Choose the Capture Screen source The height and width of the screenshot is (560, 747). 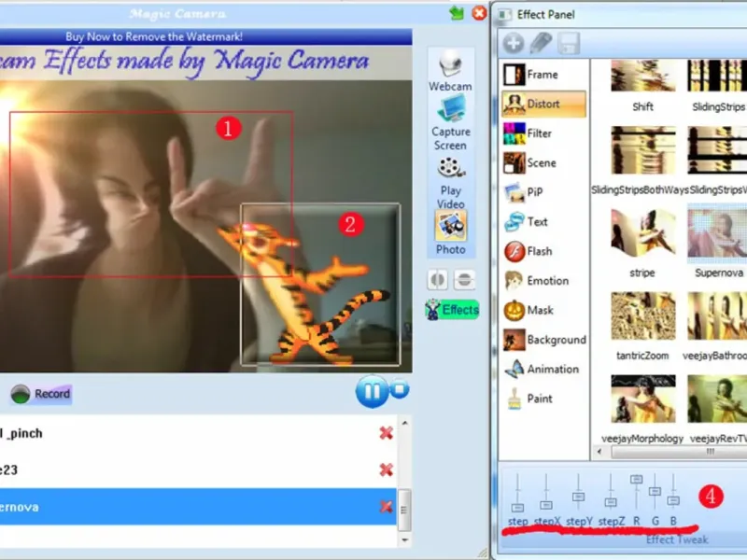pyautogui.click(x=451, y=122)
